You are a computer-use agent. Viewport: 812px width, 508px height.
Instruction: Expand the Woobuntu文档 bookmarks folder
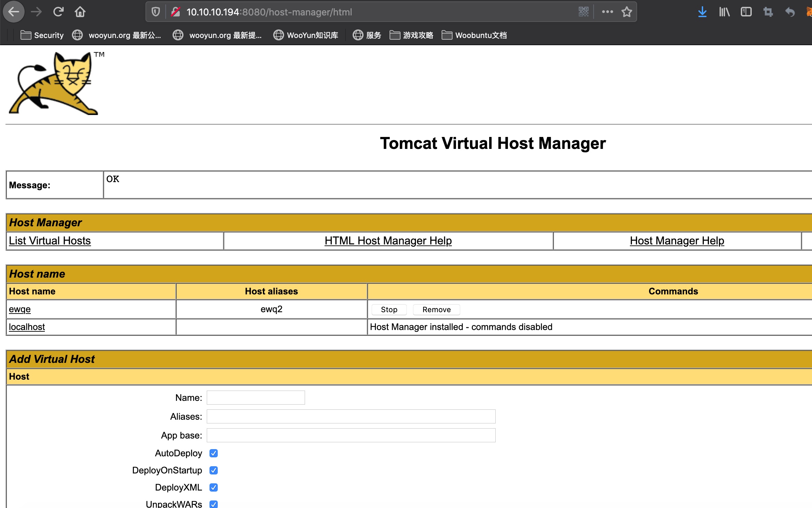coord(474,35)
